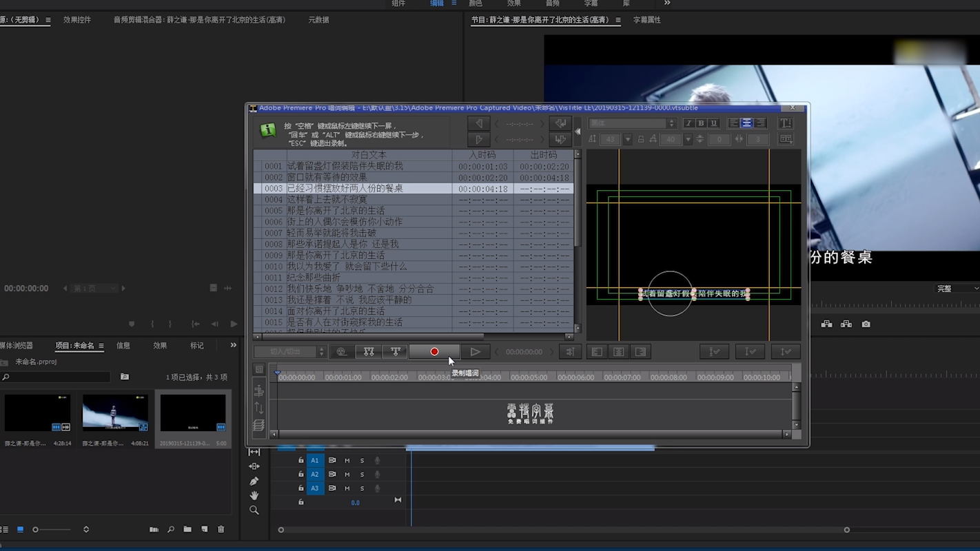The width and height of the screenshot is (980, 551).
Task: Collapse the side panel with the left triangle arrow
Action: [x=578, y=131]
